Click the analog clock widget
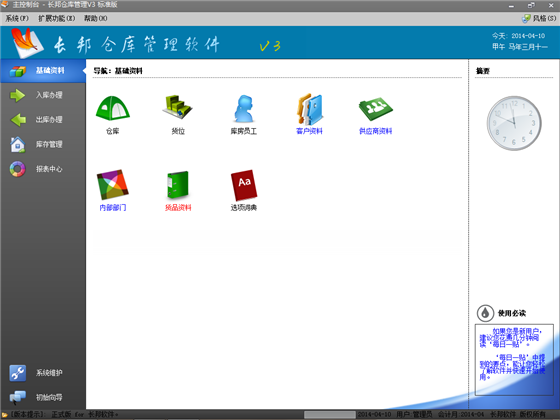 514,123
